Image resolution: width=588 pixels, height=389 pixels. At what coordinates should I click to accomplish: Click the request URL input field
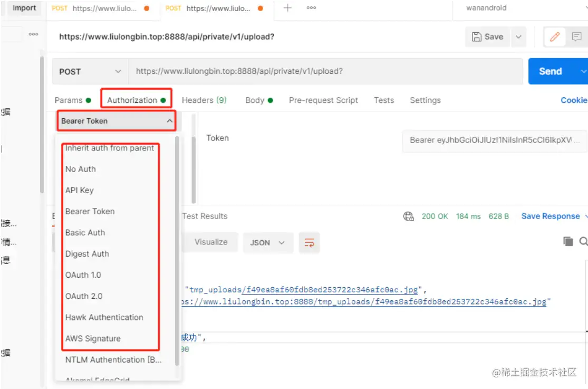tap(325, 71)
